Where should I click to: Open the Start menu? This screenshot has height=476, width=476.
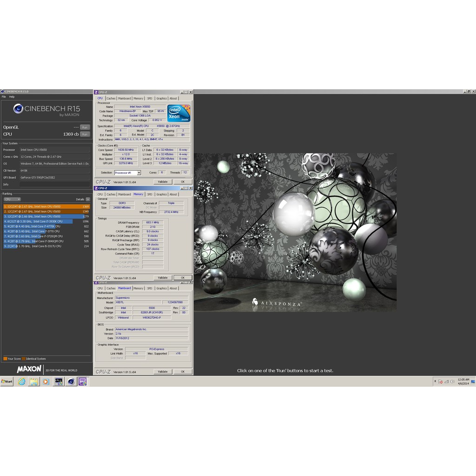point(6,381)
